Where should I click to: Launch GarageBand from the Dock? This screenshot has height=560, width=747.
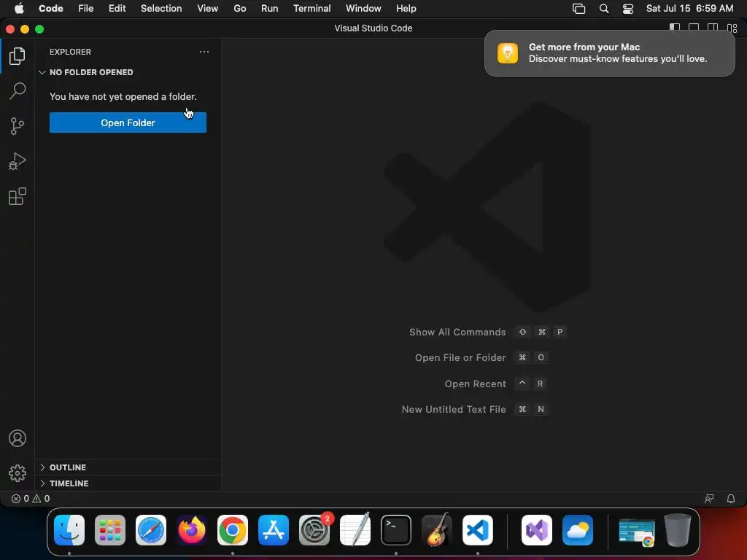coord(437,529)
